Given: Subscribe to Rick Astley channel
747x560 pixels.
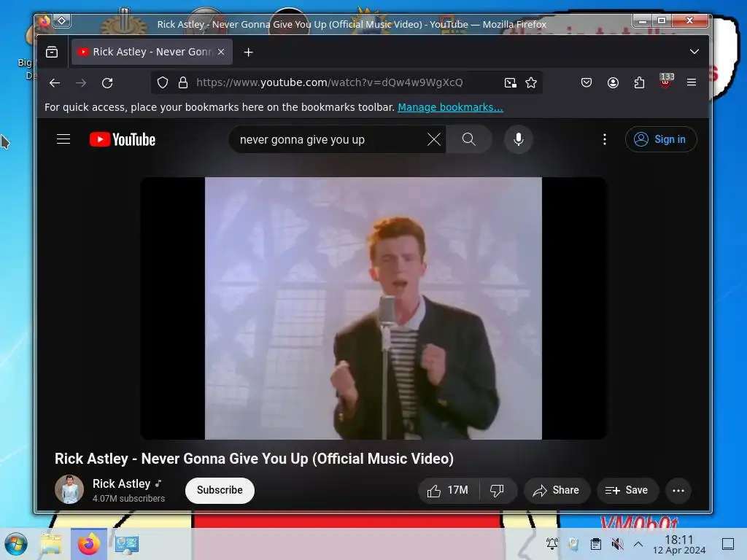Looking at the screenshot, I should [220, 490].
